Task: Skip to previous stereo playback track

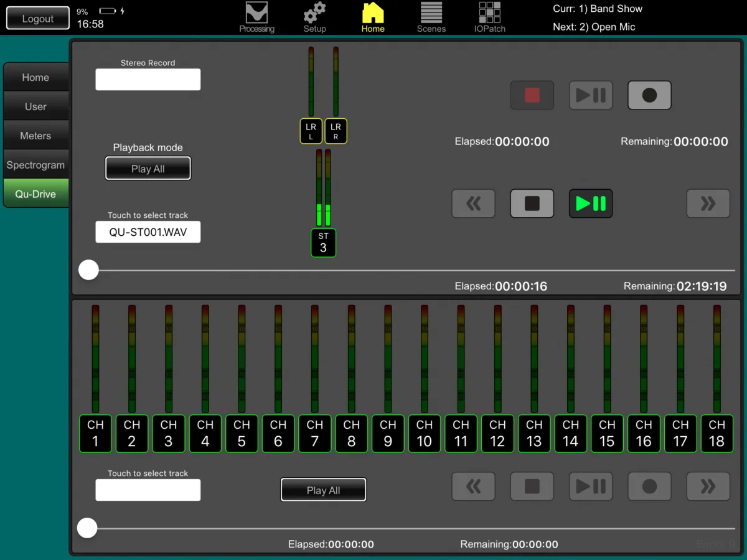Action: [x=474, y=203]
